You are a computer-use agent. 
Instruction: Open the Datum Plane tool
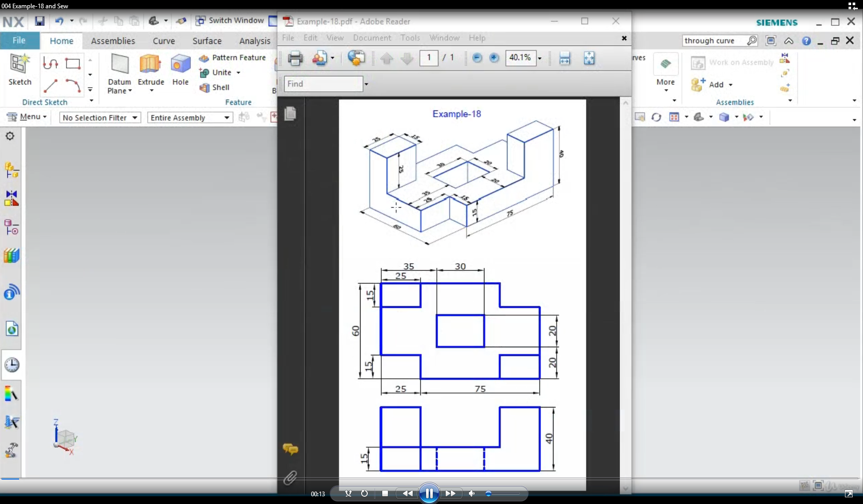point(120,65)
